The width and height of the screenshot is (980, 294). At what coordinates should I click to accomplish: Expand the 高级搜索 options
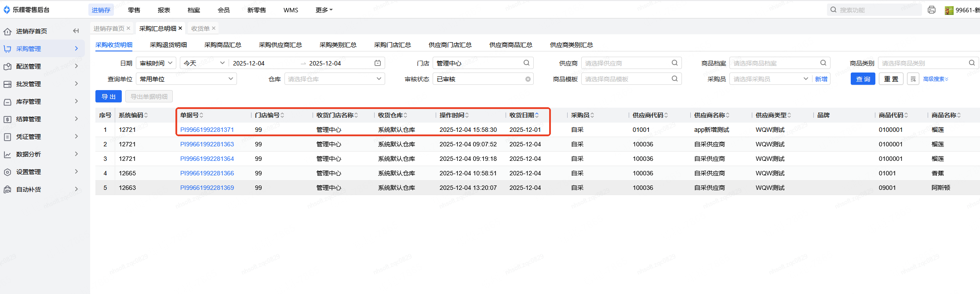[x=936, y=79]
